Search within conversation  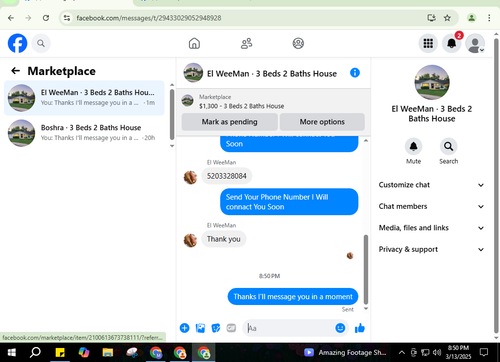point(448,146)
